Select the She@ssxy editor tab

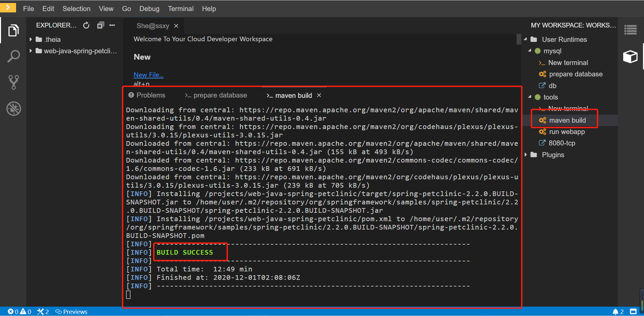[x=153, y=26]
